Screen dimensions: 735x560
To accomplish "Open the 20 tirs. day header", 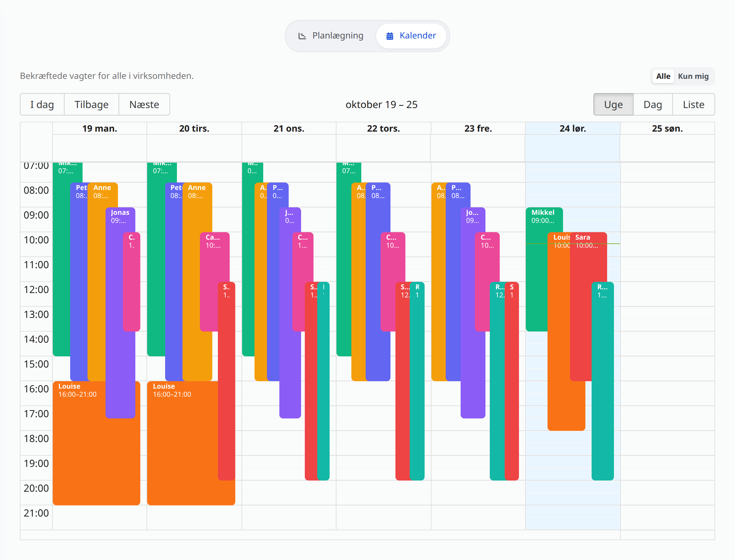I will click(x=194, y=129).
